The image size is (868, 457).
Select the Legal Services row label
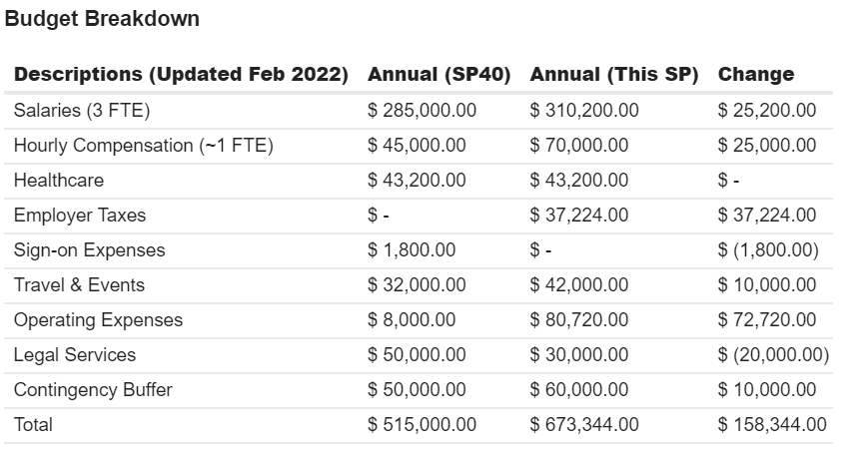point(75,355)
